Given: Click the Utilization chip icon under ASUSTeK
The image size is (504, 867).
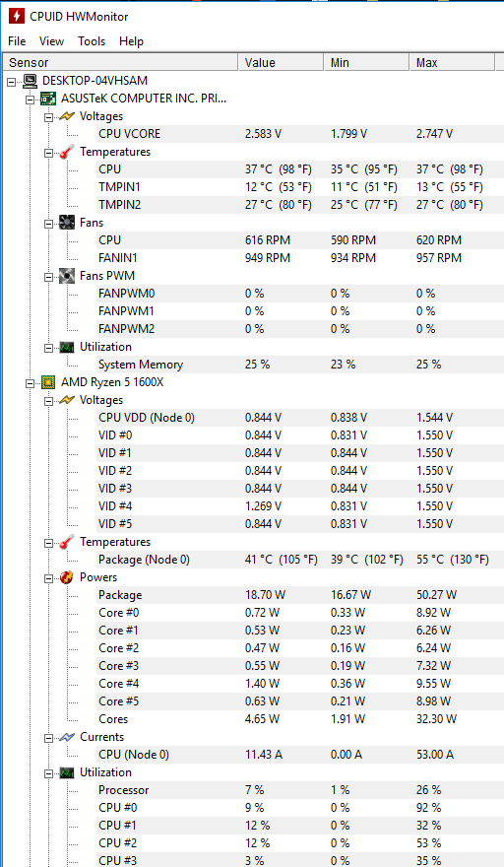Looking at the screenshot, I should [x=67, y=347].
